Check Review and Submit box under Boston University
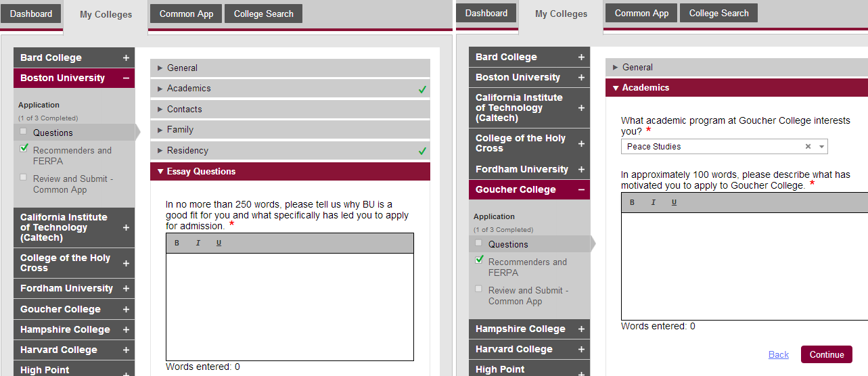This screenshot has width=868, height=376. tap(24, 177)
